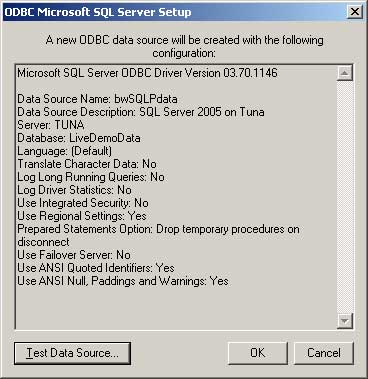Click the Language: (Default) line
The image size is (368, 379).
pyautogui.click(x=65, y=151)
